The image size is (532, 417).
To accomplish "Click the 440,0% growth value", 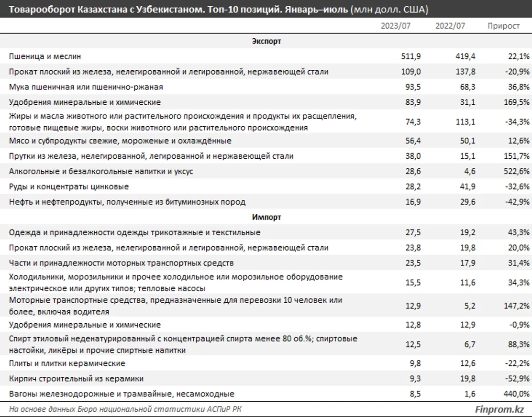I will (x=517, y=394).
